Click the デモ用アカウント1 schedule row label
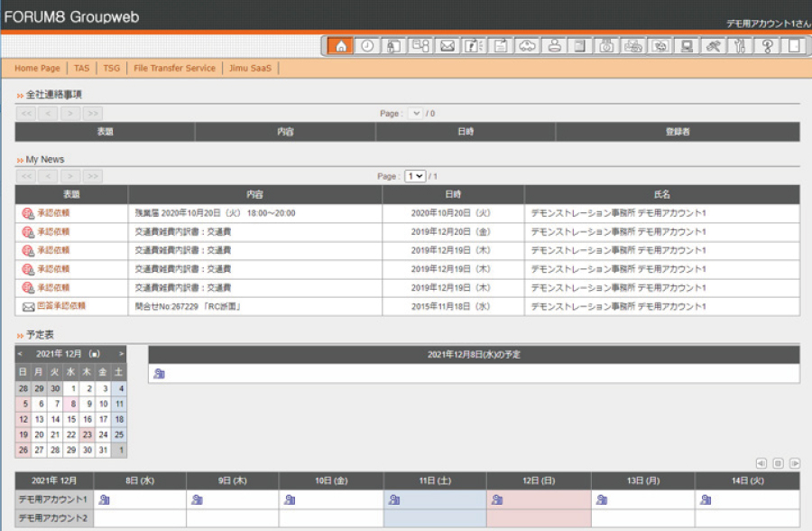Screen dimensions: 812x531 click(x=54, y=499)
